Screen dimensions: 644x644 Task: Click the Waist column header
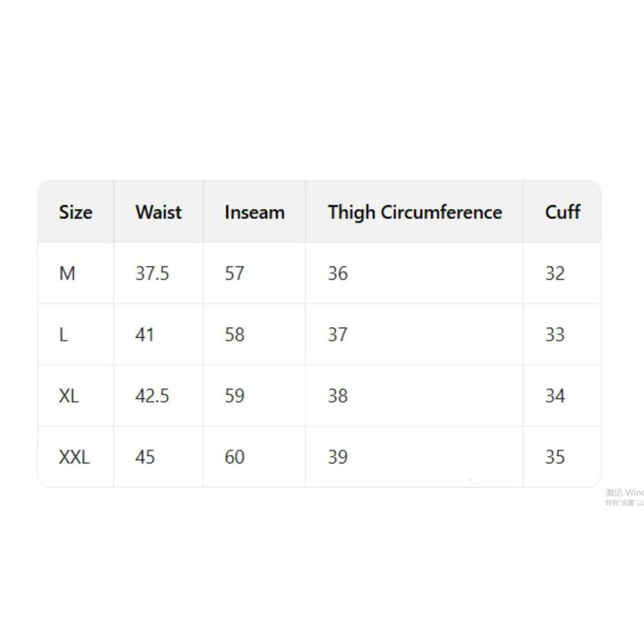click(x=158, y=212)
